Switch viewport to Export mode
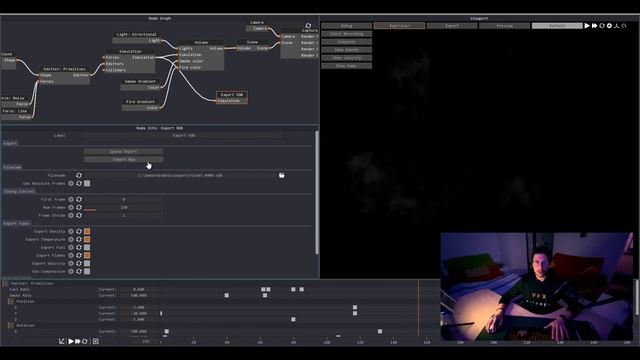 (x=452, y=26)
